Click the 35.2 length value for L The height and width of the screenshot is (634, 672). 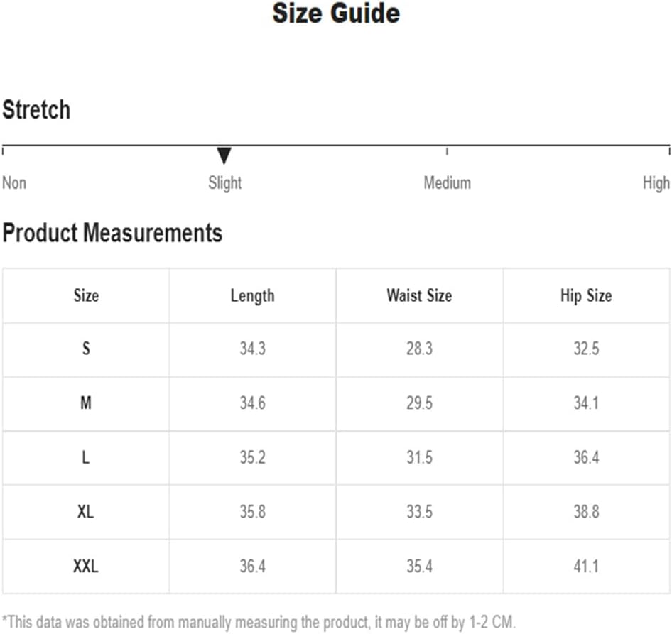(252, 457)
